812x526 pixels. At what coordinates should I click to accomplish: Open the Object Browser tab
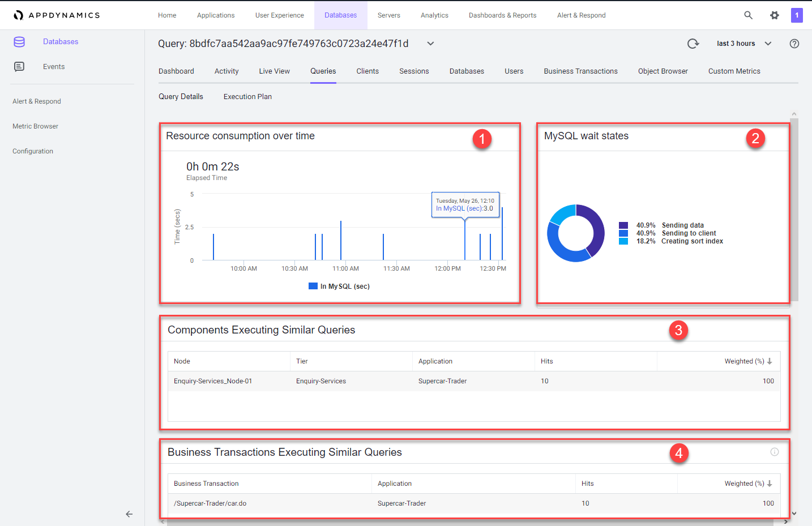tap(663, 71)
